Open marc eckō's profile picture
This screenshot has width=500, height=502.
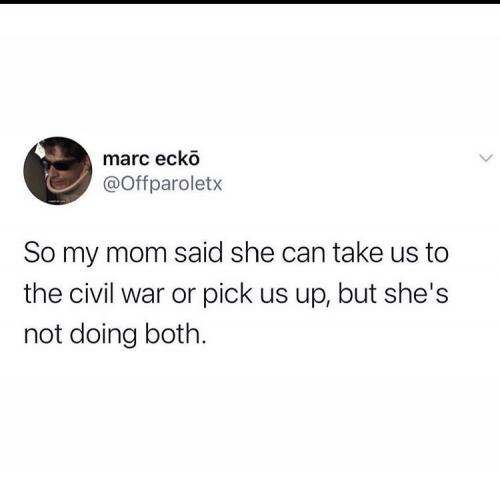[58, 171]
